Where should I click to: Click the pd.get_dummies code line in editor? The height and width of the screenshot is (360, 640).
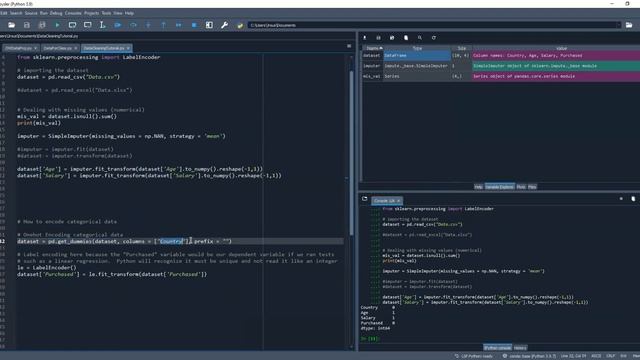pyautogui.click(x=124, y=242)
